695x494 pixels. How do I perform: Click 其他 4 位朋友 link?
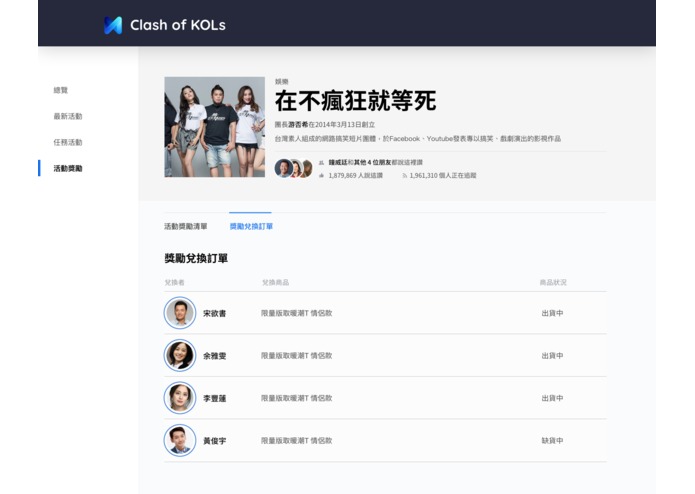(x=372, y=163)
